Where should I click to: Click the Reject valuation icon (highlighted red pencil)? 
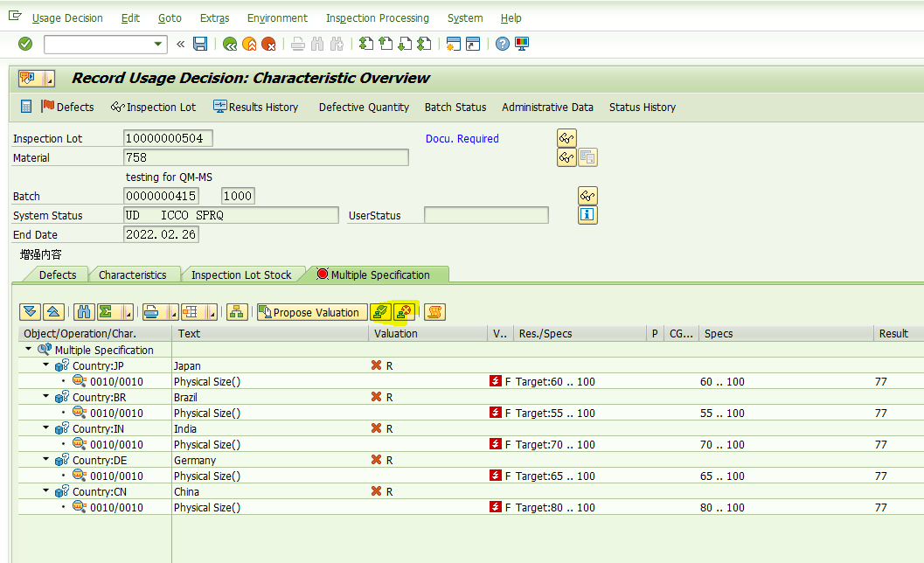coord(404,312)
